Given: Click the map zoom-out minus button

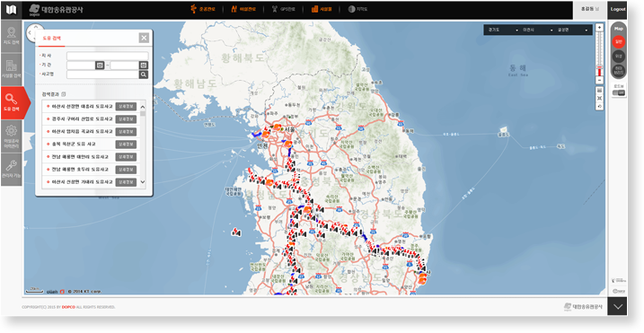Looking at the screenshot, I should [600, 81].
